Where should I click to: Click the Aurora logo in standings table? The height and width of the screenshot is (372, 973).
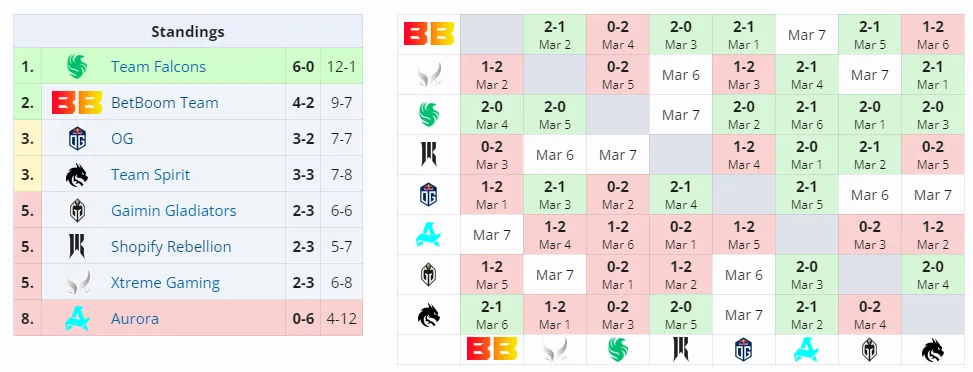click(x=77, y=319)
